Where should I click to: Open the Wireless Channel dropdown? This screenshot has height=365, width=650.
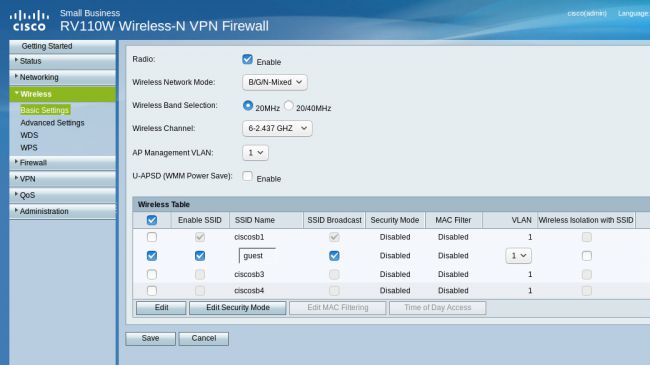click(277, 128)
